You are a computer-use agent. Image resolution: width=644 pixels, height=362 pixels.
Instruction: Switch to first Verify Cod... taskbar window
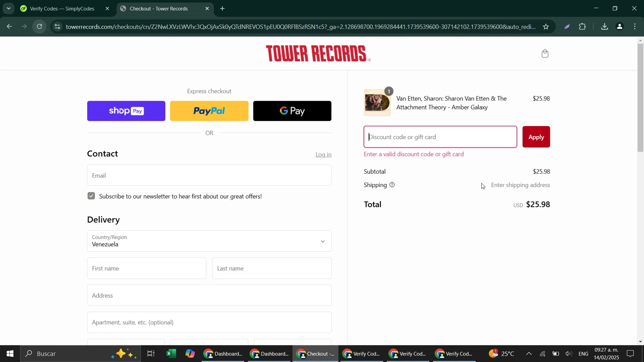(362, 354)
